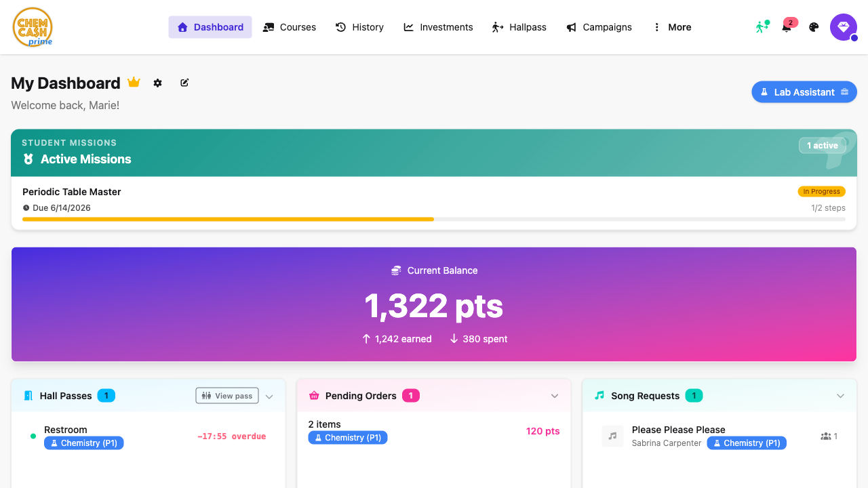Click the Chemistry (P1) tag beside Sabrina Carpenter
Image resolution: width=868 pixels, height=488 pixels.
tap(747, 443)
